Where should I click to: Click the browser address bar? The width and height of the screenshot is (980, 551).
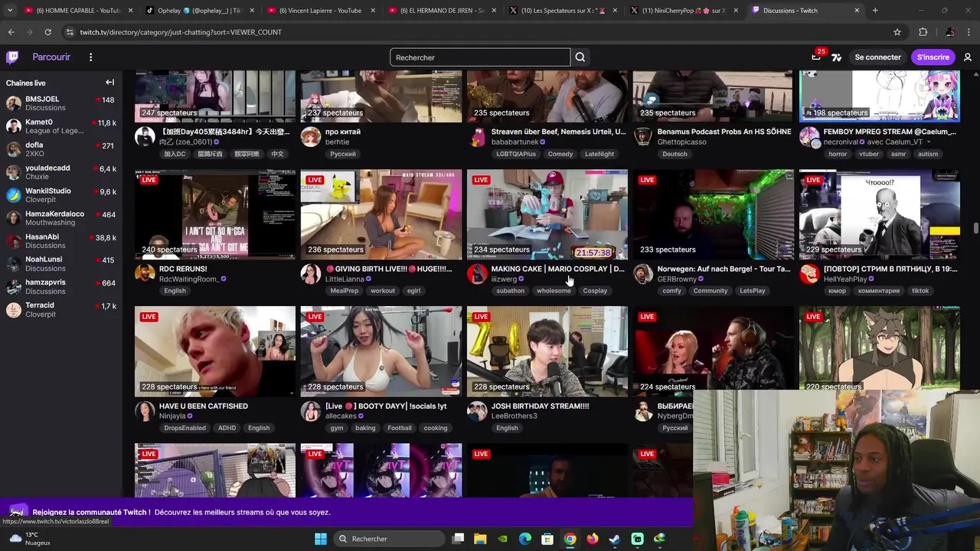(x=475, y=32)
